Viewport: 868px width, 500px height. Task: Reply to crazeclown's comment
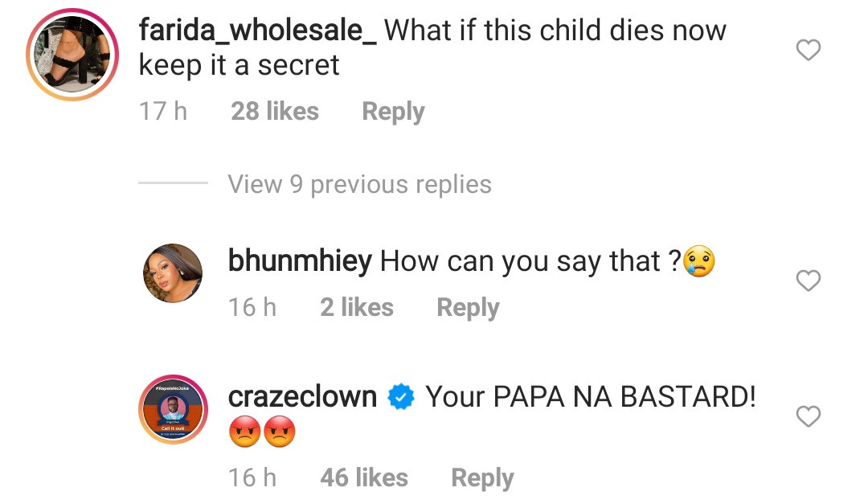(482, 477)
